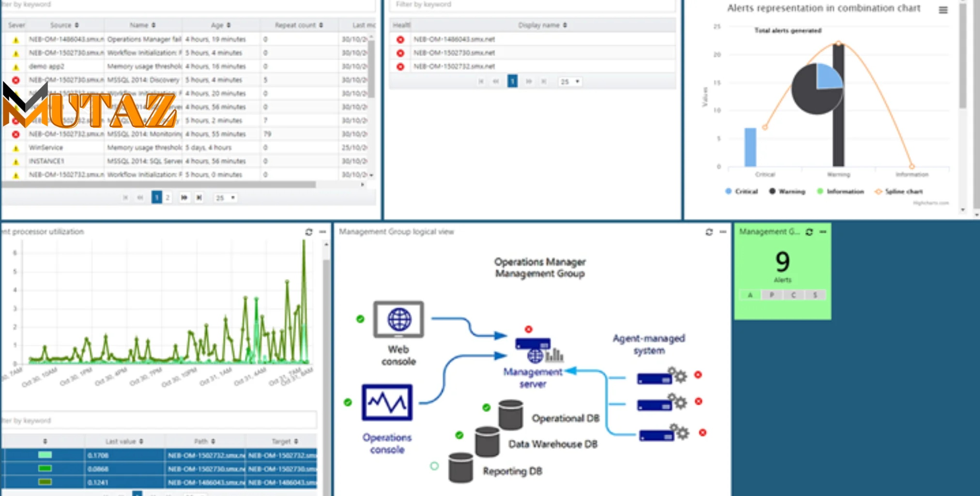
Task: Open the chart context menu hamburger icon
Action: (943, 10)
